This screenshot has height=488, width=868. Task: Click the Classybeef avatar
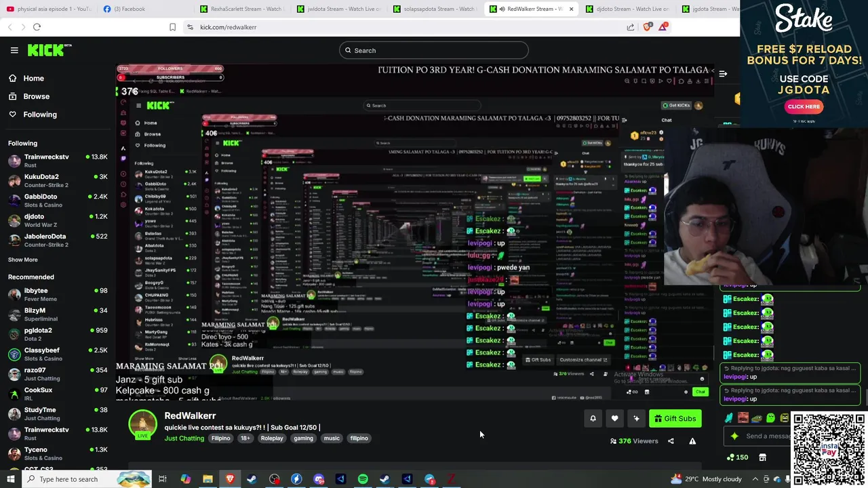[x=14, y=354]
